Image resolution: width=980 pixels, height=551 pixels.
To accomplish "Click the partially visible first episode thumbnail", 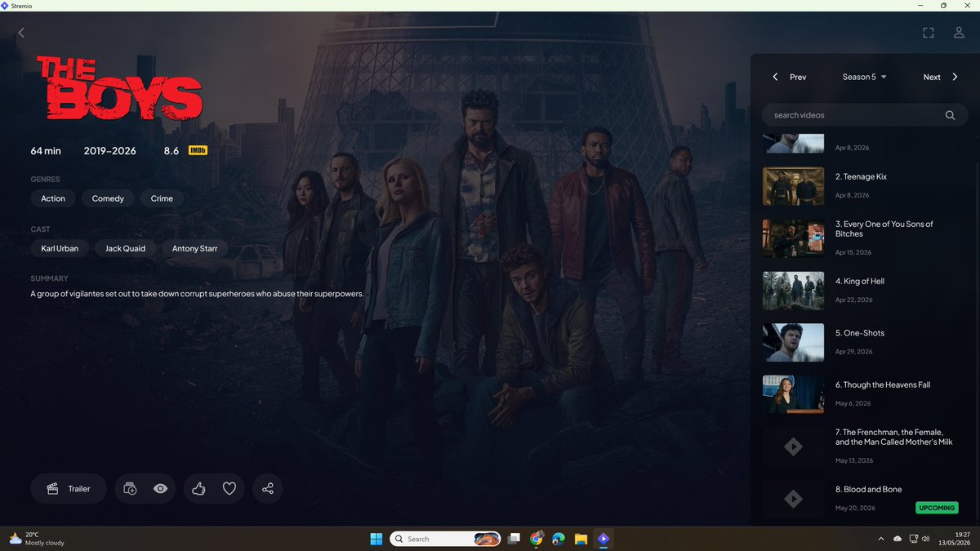I will coord(793,144).
